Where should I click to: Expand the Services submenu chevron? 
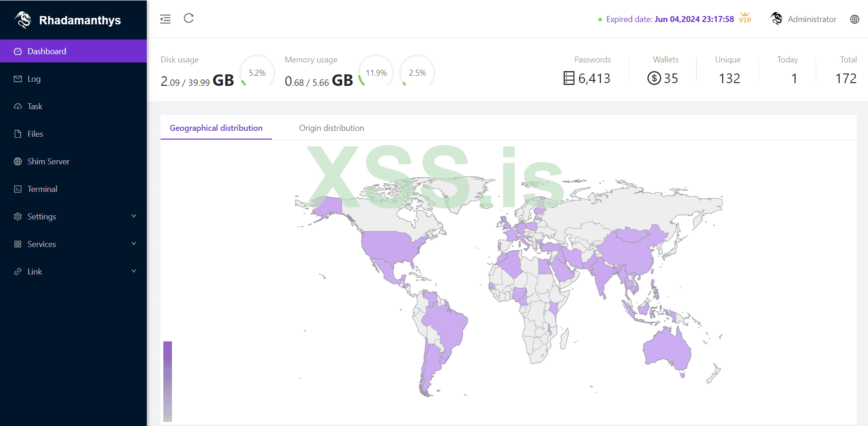[x=134, y=244]
